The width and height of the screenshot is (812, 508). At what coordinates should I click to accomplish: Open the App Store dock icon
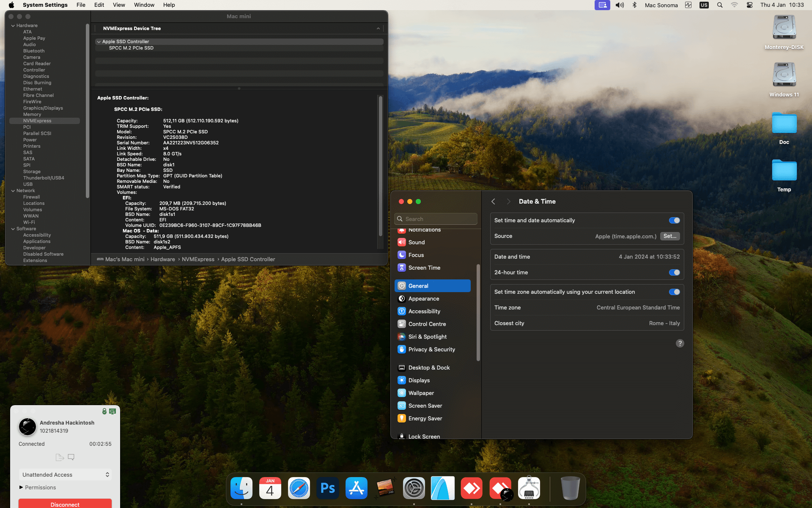click(357, 488)
